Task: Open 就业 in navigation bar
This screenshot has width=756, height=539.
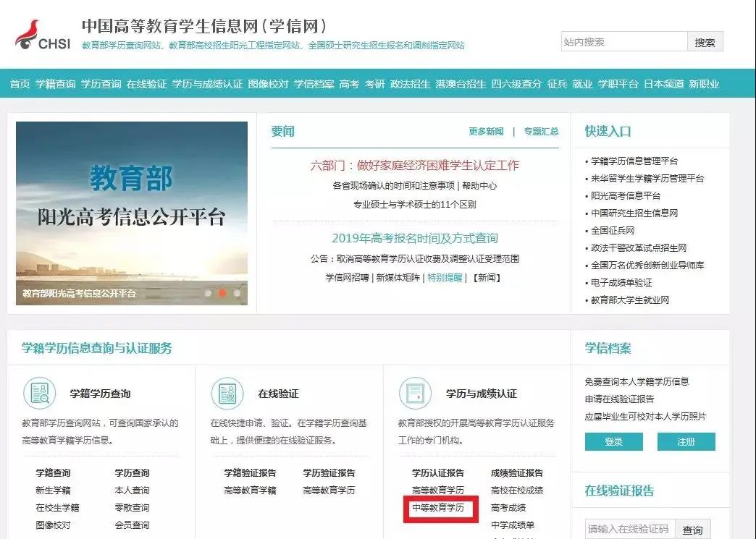Action: 582,84
